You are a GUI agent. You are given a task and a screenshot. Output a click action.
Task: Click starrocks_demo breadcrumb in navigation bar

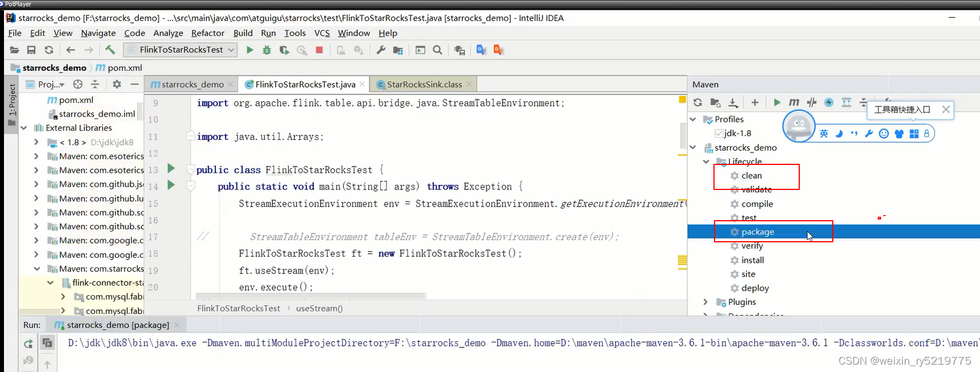pyautogui.click(x=54, y=68)
